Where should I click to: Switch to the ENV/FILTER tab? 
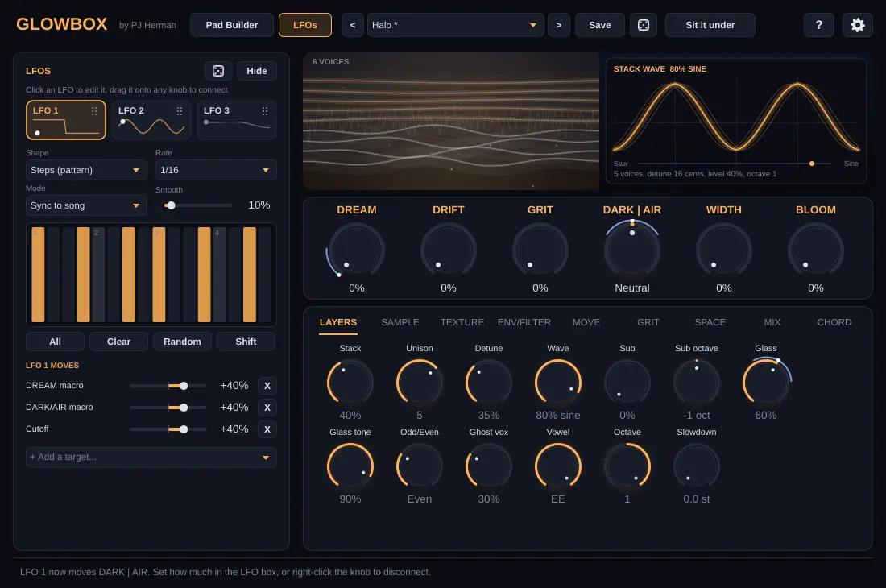(x=524, y=322)
